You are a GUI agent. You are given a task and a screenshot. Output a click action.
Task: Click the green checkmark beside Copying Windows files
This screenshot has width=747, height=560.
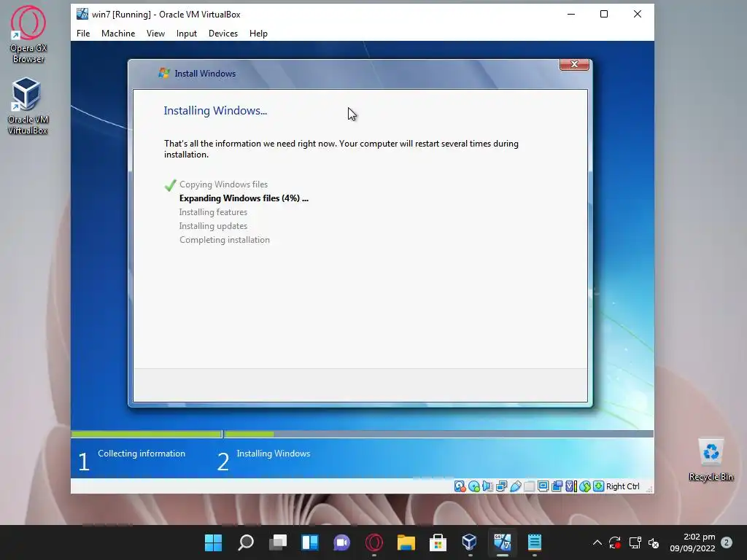coord(170,184)
